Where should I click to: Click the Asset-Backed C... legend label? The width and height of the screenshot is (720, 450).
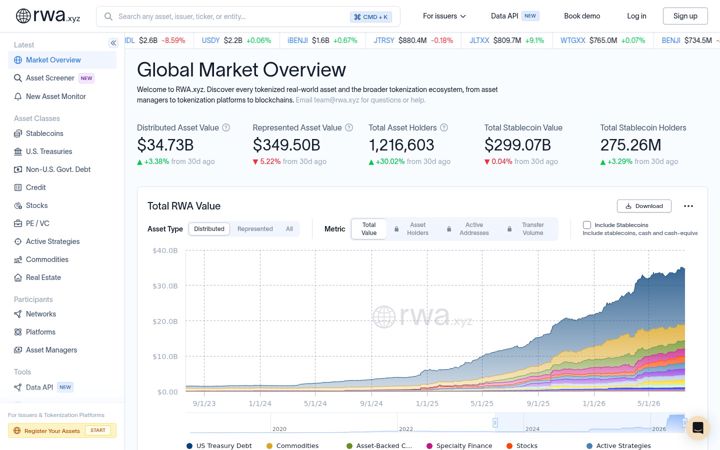click(384, 445)
